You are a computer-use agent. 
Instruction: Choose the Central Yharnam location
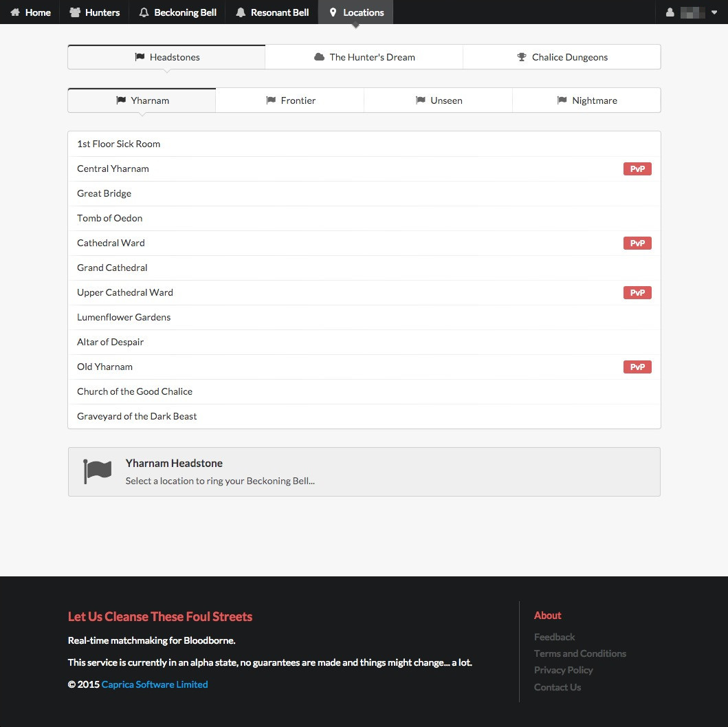click(364, 169)
